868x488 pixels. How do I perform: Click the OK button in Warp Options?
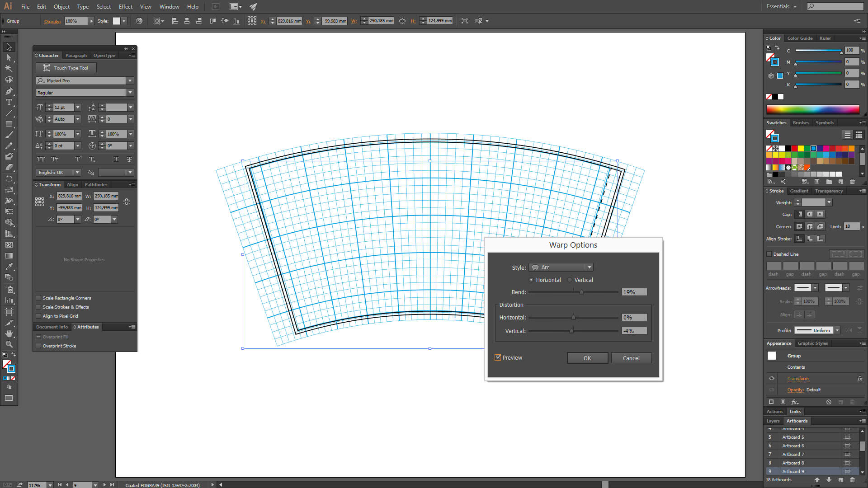click(x=587, y=357)
